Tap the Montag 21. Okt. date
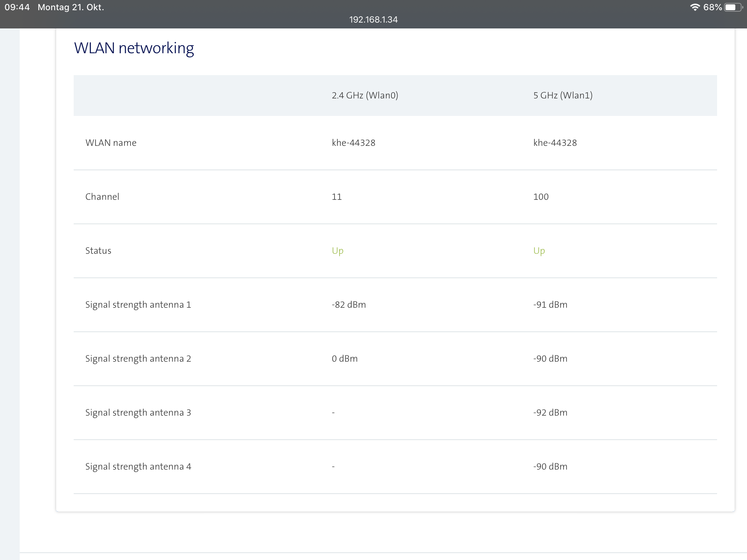This screenshot has height=560, width=747. click(x=71, y=7)
